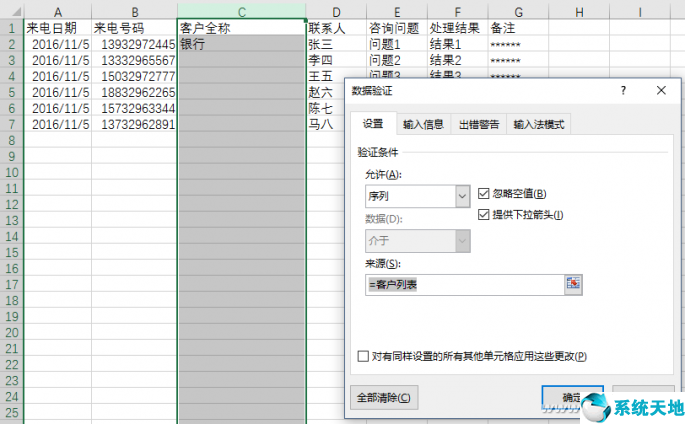The height and width of the screenshot is (424, 685).
Task: Click the range selector icon beside 来源 field
Action: point(574,283)
